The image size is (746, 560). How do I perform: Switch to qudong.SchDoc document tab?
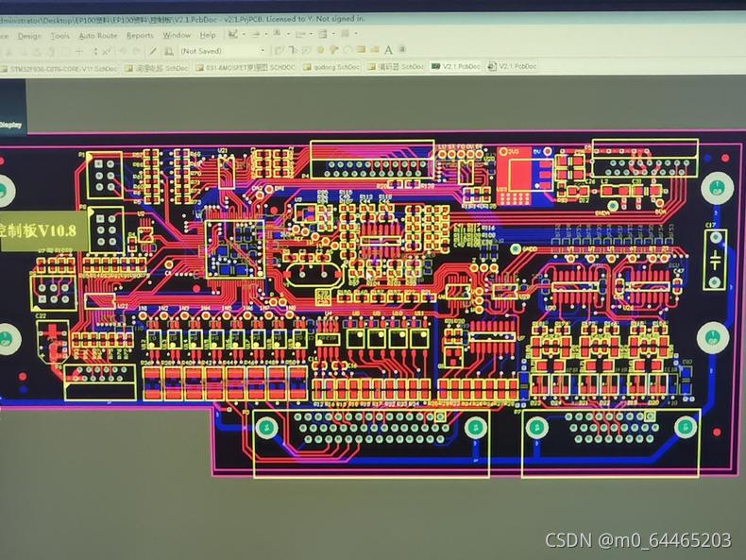[x=331, y=67]
